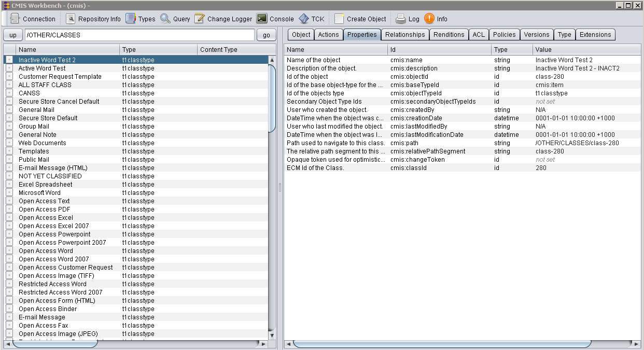644x350 pixels.
Task: Click the row icon for CANSS
Action: pyautogui.click(x=9, y=93)
